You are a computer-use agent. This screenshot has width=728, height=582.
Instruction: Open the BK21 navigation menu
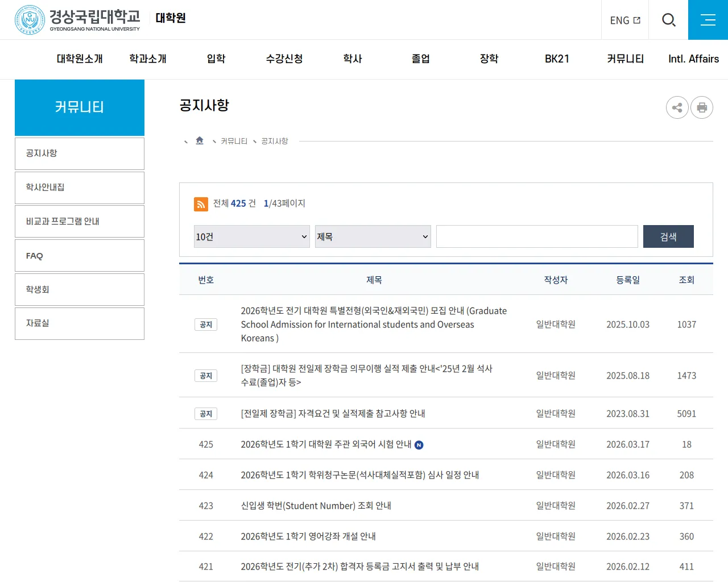point(556,59)
